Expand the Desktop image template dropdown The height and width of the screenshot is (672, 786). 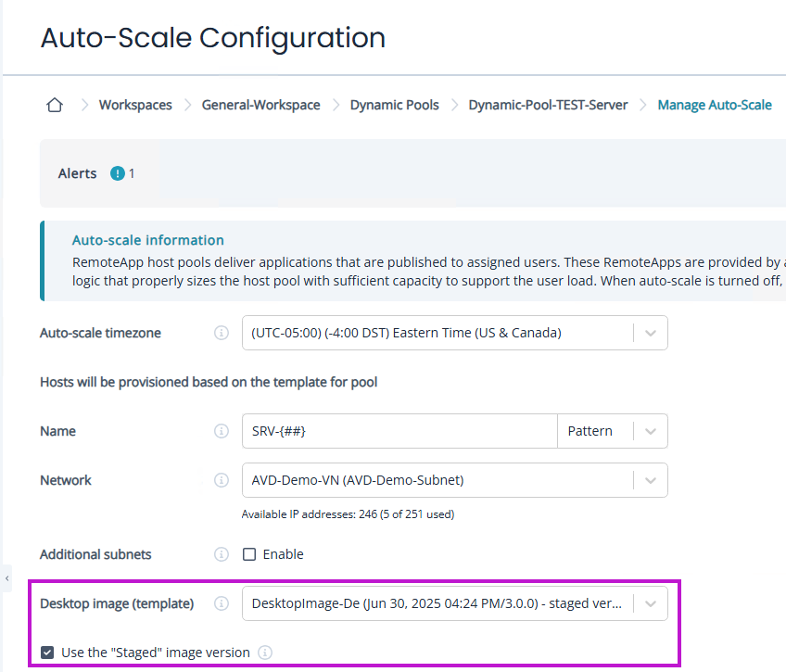pos(651,603)
